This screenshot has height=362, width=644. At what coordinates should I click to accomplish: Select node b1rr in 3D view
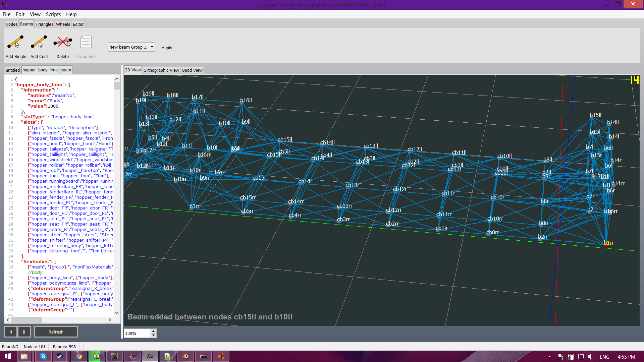pos(606,245)
